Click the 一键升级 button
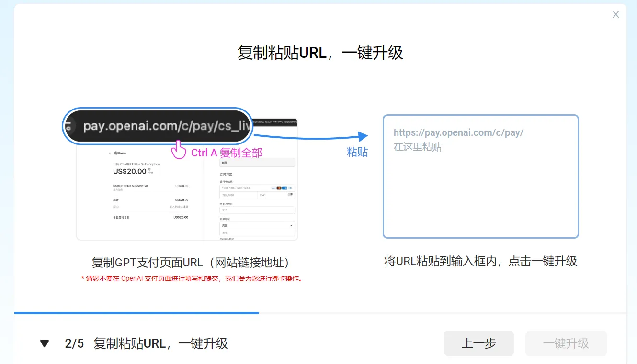637x364 pixels. click(x=566, y=343)
